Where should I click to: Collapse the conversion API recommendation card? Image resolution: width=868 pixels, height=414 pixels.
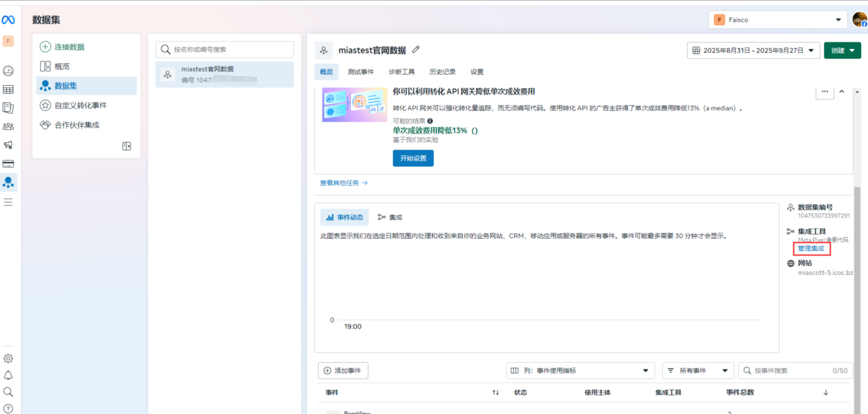click(x=841, y=92)
